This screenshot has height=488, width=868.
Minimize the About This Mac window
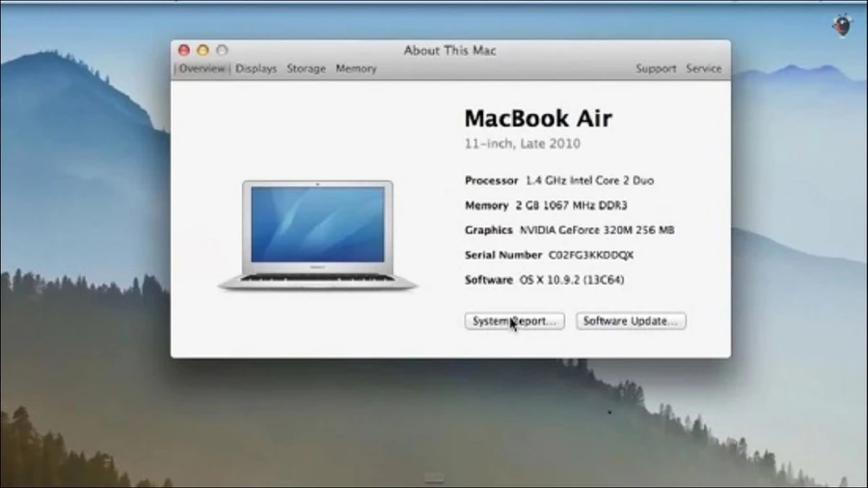(x=203, y=50)
